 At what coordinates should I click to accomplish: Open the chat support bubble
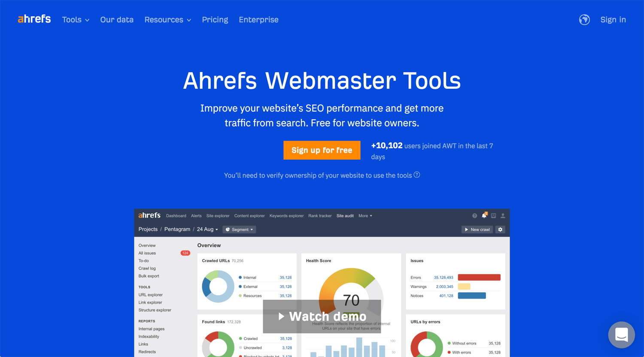pos(621,335)
